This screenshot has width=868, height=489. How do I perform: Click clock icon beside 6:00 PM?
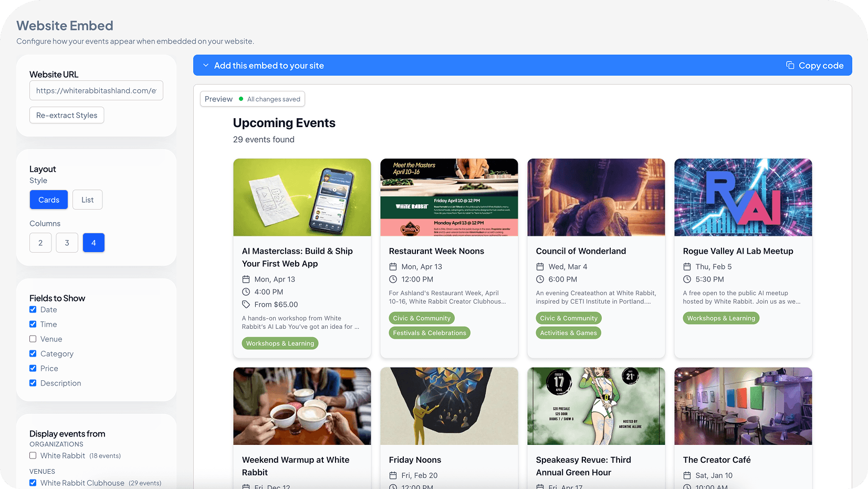[540, 279]
